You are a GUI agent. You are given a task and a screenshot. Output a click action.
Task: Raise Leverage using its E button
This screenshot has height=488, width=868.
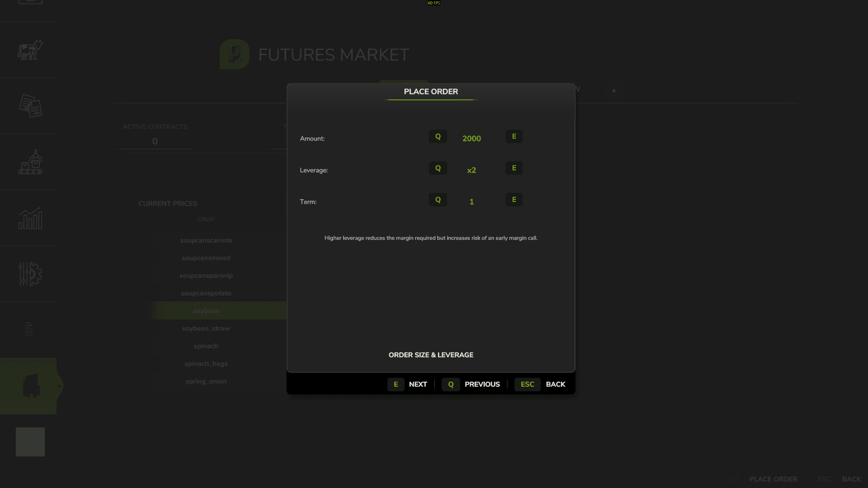point(514,168)
